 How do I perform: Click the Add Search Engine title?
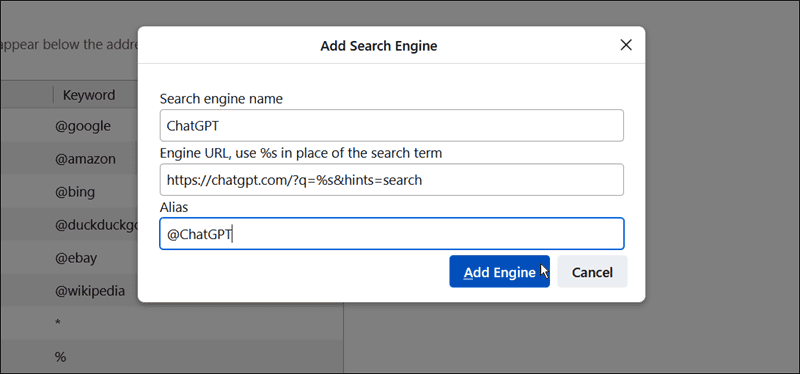click(379, 46)
